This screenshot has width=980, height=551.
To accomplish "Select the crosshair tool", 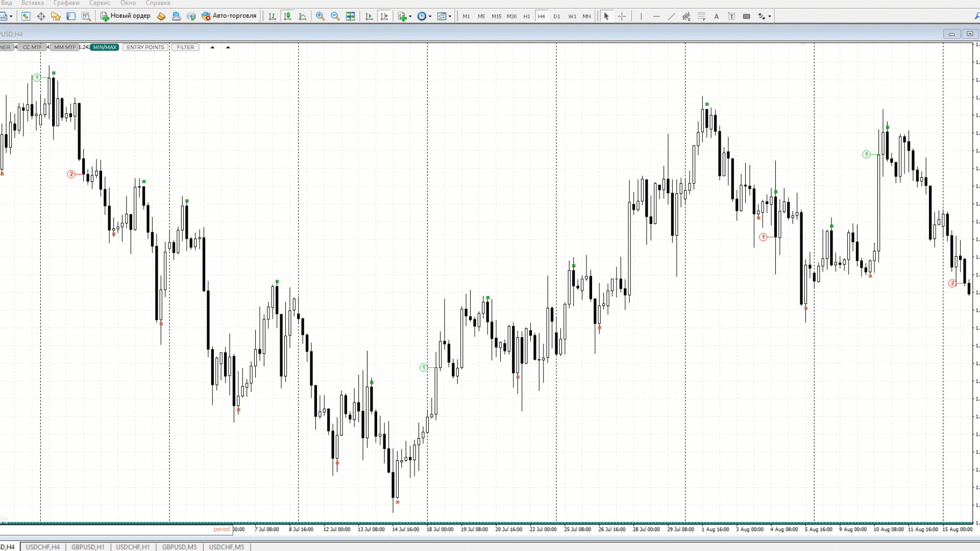I will pos(622,16).
